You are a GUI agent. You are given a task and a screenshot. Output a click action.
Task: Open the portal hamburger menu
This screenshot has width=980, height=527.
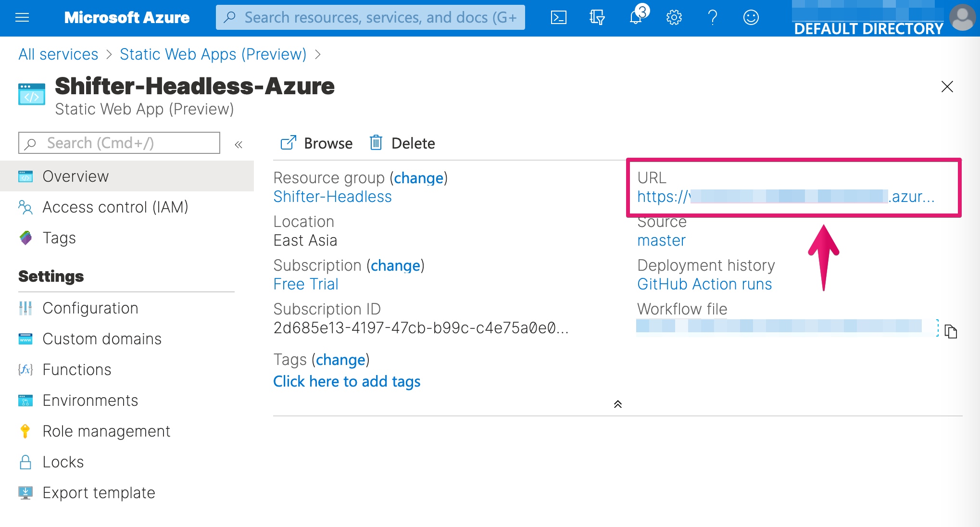(22, 18)
